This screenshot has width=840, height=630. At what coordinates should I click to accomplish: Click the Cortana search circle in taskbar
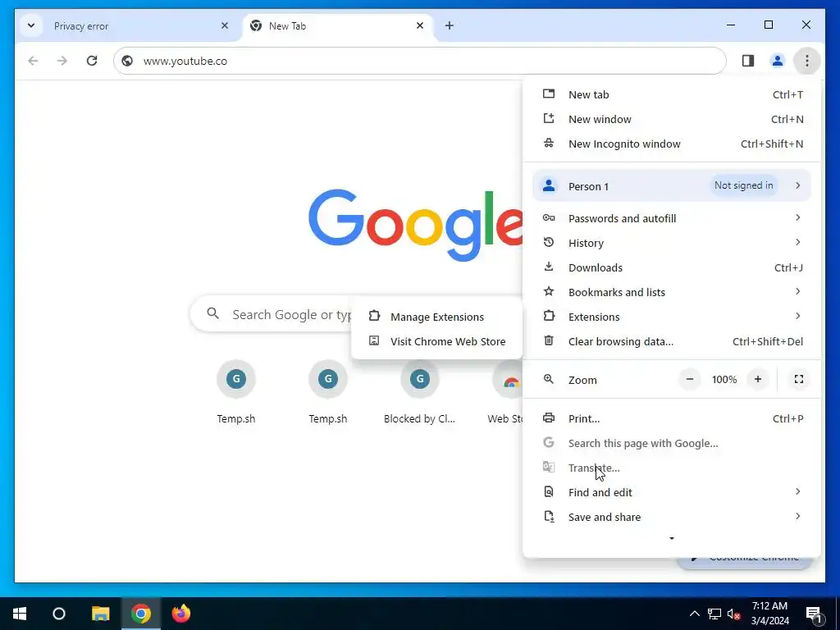coord(59,614)
